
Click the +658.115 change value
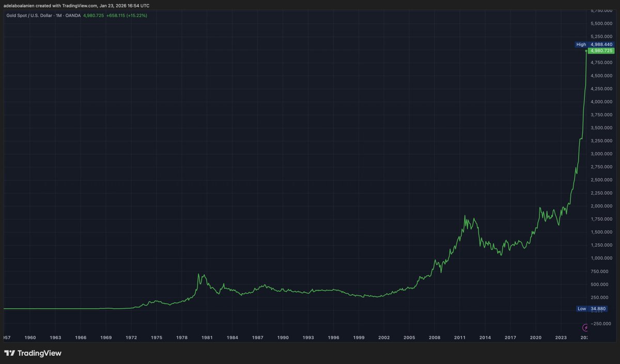(115, 15)
